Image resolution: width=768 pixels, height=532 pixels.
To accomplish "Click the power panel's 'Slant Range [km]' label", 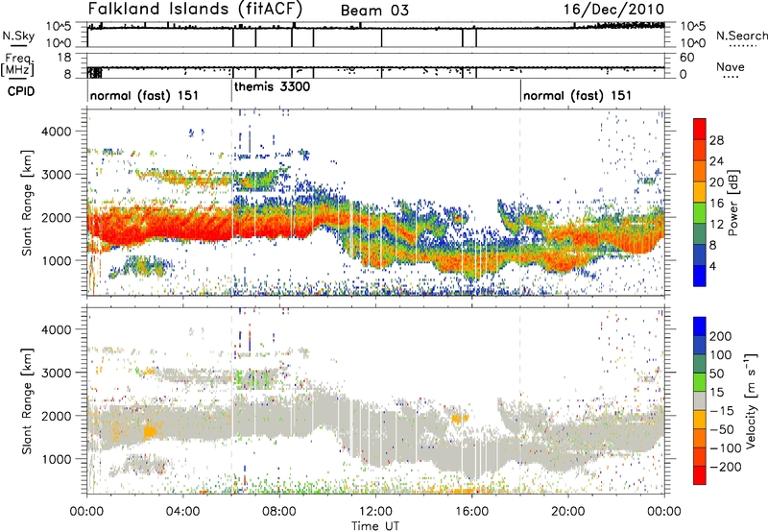I will coord(27,203).
